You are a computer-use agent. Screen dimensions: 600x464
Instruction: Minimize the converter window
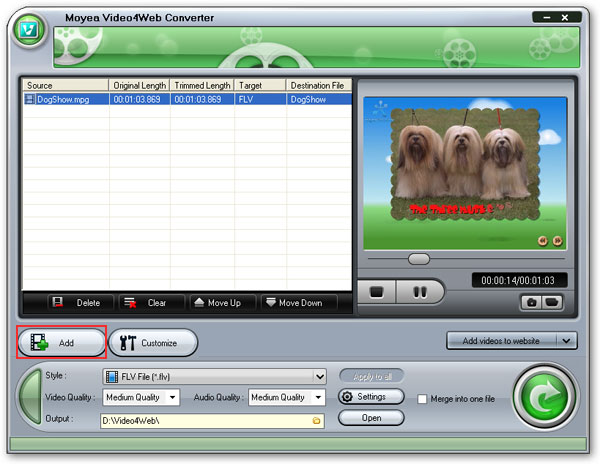pos(547,18)
